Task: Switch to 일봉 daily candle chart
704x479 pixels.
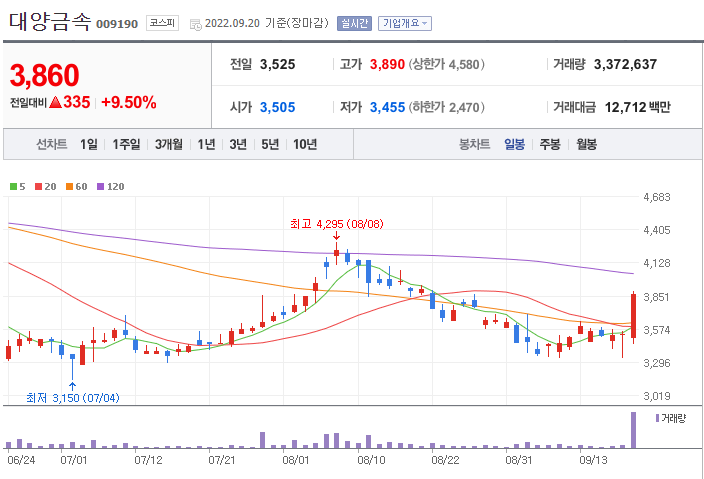Action: pos(515,145)
